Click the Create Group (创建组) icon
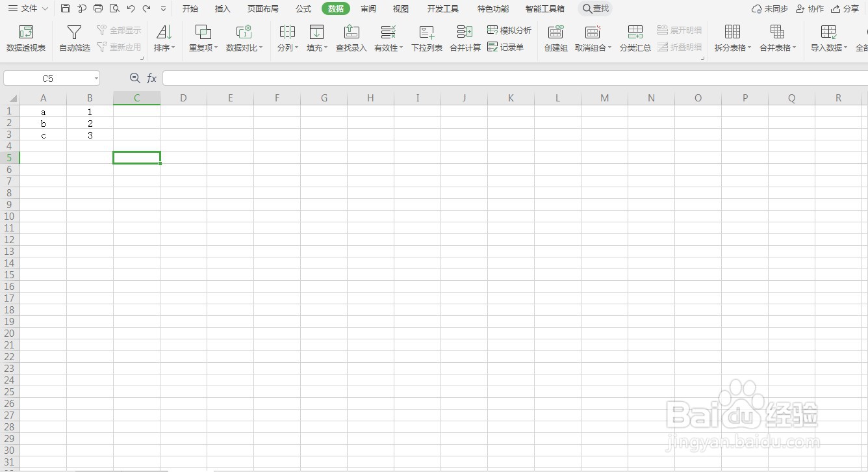868x472 pixels. click(556, 32)
